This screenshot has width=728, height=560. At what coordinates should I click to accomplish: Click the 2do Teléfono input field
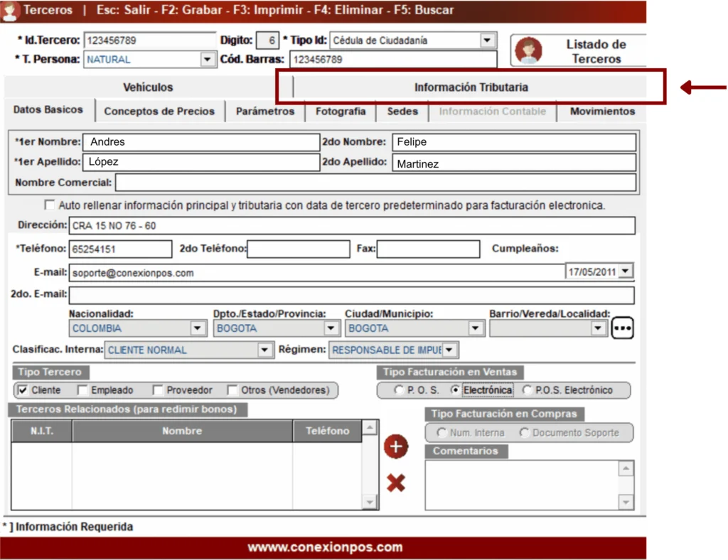(299, 249)
